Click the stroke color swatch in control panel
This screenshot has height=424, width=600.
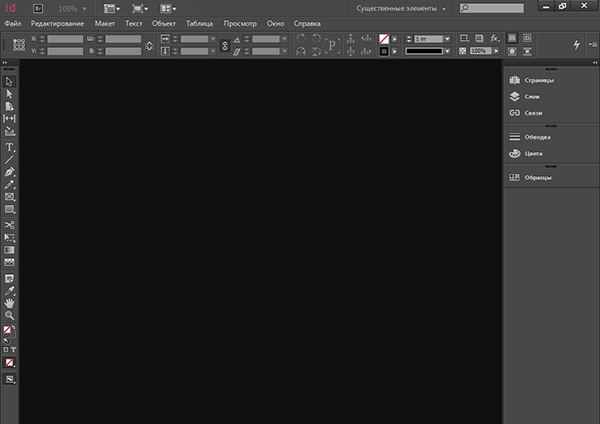(x=384, y=51)
